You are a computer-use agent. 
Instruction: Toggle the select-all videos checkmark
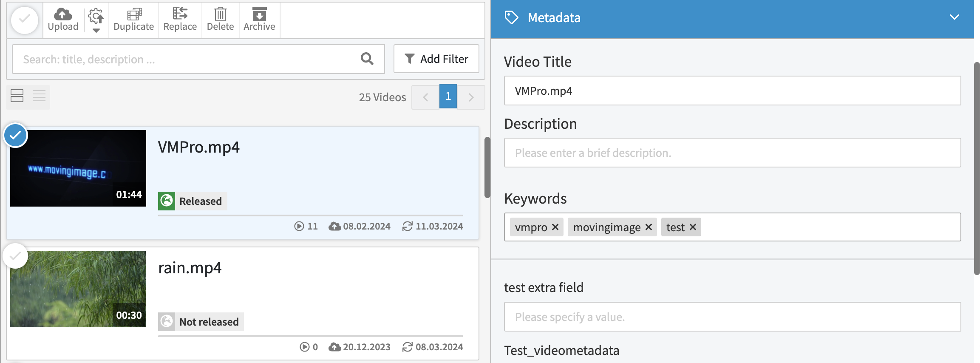point(25,20)
